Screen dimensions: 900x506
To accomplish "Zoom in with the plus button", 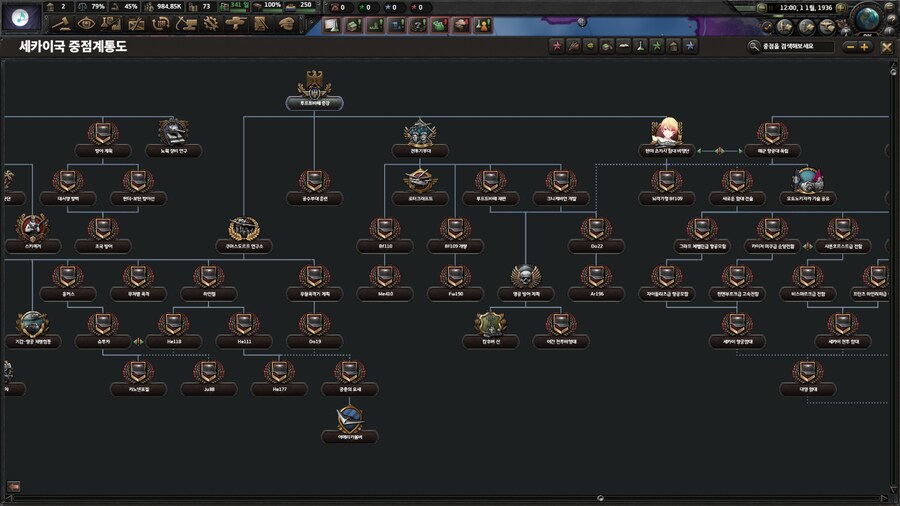I will (x=865, y=46).
